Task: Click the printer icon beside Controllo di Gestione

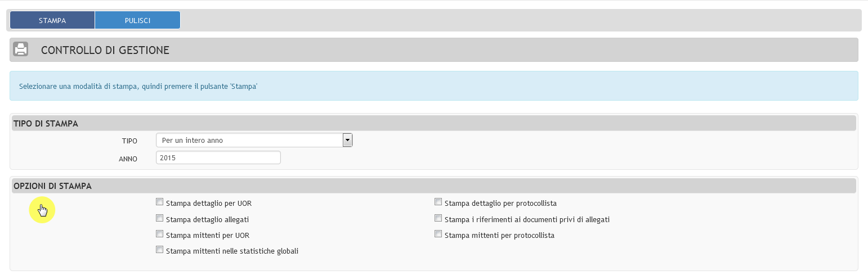Action: [x=21, y=49]
